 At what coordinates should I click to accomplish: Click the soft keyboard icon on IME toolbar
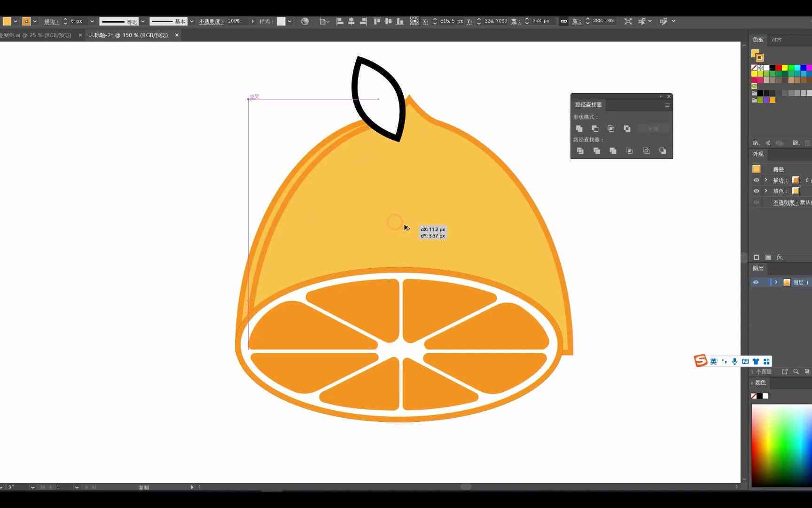pyautogui.click(x=745, y=361)
